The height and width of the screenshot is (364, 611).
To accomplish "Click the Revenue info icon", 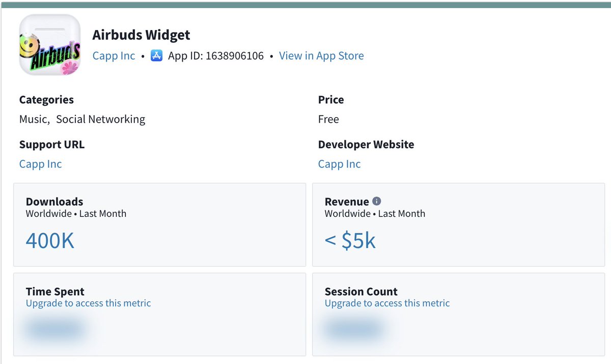I will [x=377, y=201].
